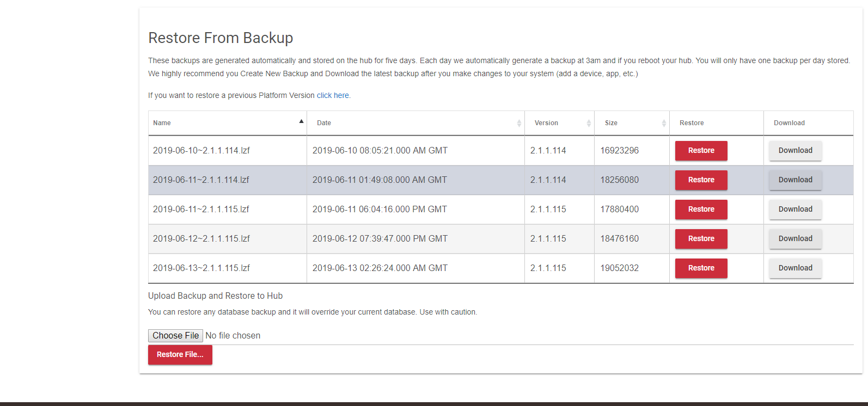The height and width of the screenshot is (406, 868).
Task: Restore backup dated 2019-06-11 01:49:08 AM
Action: 701,180
